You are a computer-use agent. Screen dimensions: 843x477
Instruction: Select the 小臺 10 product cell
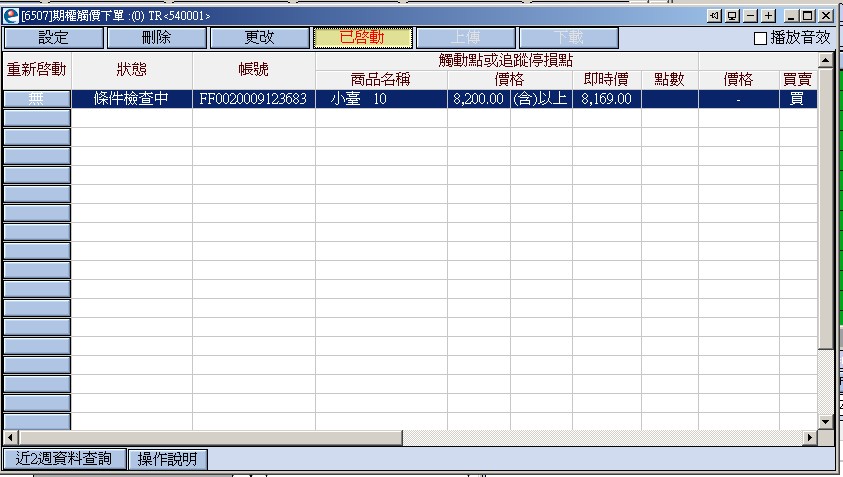381,98
